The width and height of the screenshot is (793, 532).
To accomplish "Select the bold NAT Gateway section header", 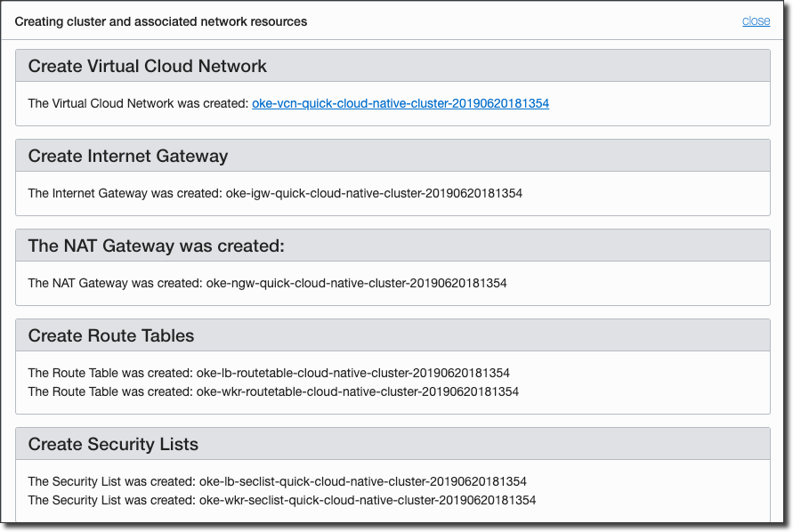I will pos(157,246).
